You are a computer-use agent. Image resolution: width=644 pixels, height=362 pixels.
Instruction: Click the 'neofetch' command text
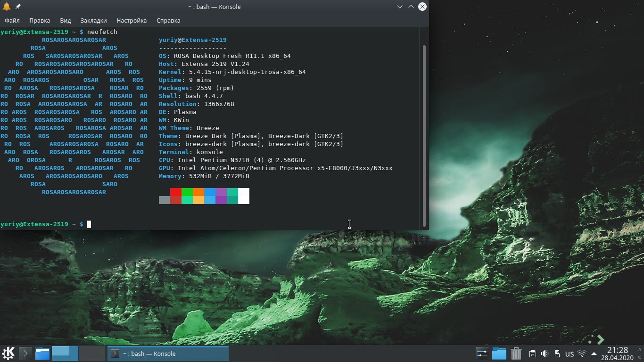coord(102,32)
